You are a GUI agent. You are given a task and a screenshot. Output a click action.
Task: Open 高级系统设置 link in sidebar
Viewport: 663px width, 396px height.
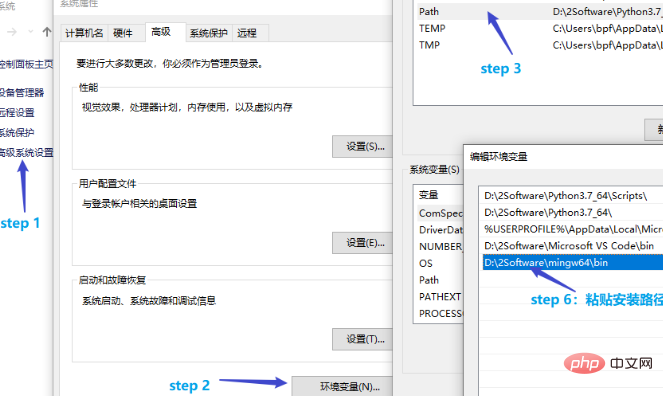pos(27,153)
